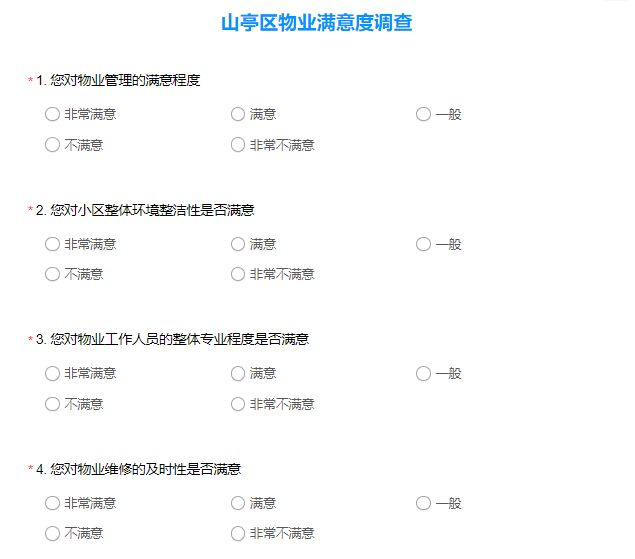The height and width of the screenshot is (559, 635).
Task: Select 非常满意 for question 3 专业程度
Action: (52, 373)
